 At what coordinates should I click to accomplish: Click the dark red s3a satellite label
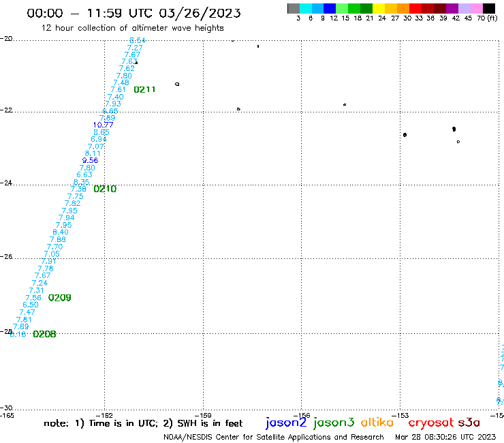click(469, 423)
